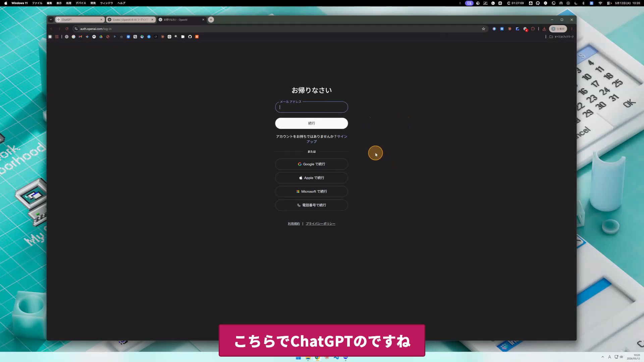644x362 pixels.
Task: Open a new browser tab
Action: pyautogui.click(x=211, y=20)
